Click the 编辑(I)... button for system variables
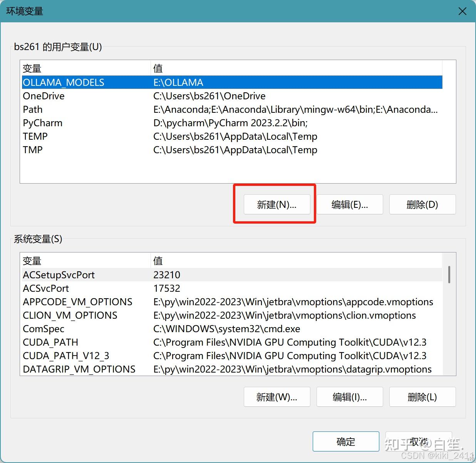Screen dimensions: 476x463 (x=350, y=397)
